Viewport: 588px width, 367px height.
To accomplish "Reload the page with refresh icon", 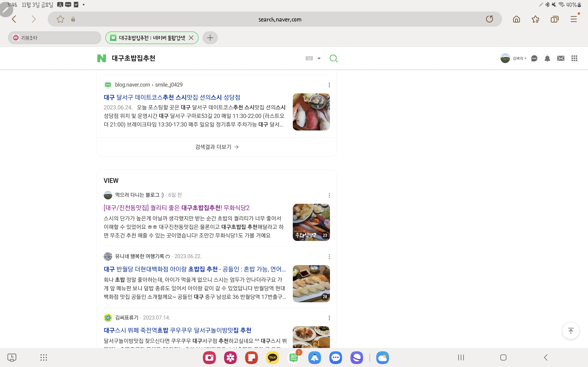I will 489,19.
